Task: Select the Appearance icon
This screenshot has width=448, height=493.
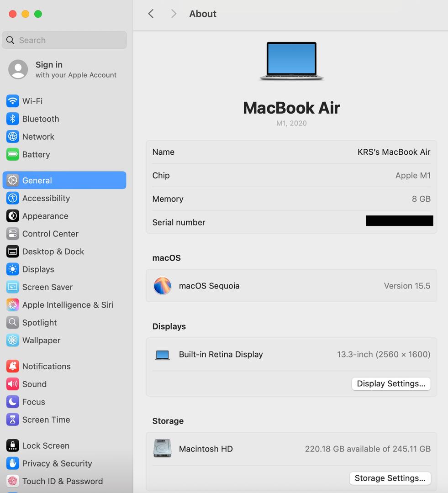Action: coord(13,216)
